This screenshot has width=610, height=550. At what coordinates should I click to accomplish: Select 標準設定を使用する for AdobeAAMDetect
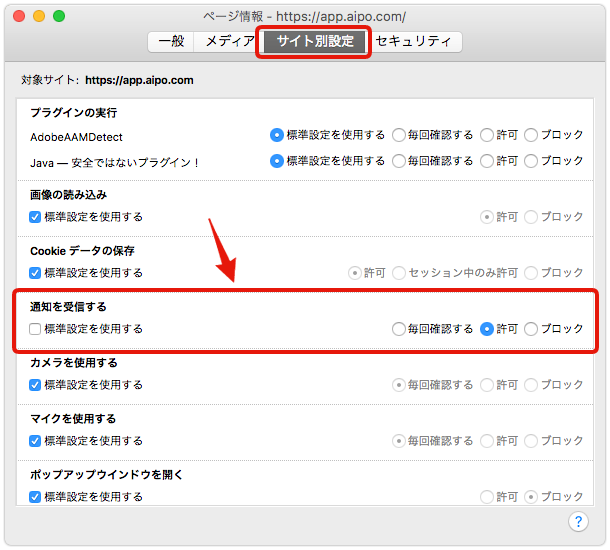276,135
